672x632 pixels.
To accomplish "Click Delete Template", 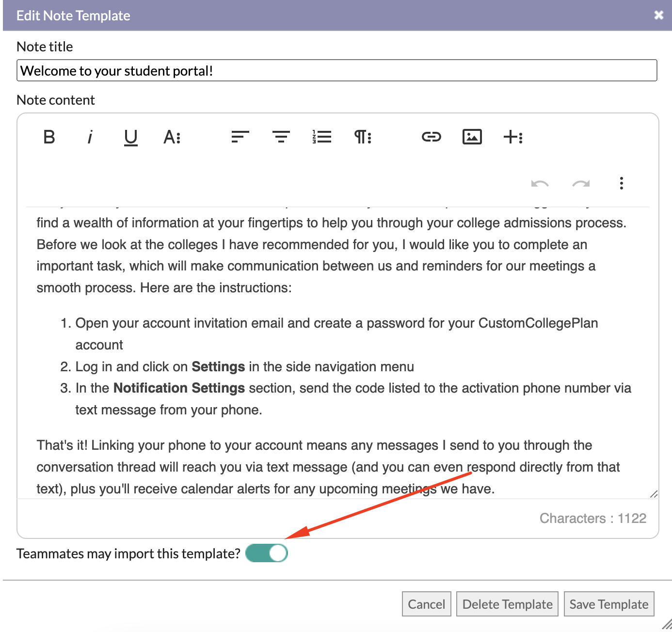I will 508,604.
